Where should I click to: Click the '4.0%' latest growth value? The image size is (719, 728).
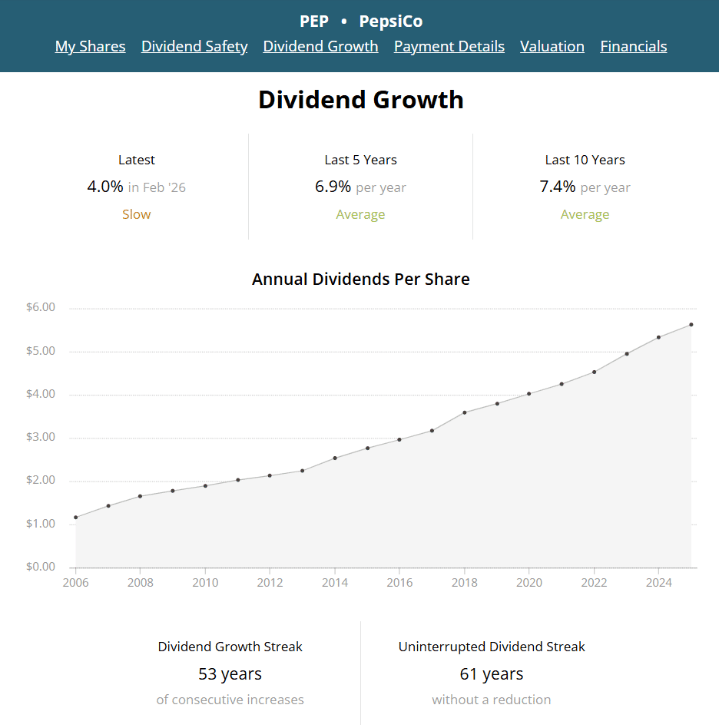[x=105, y=187]
